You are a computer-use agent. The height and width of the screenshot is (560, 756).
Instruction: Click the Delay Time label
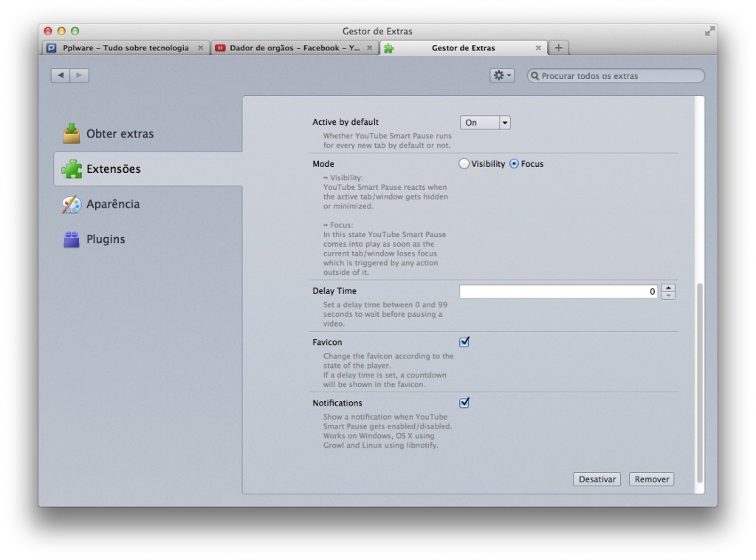click(x=334, y=291)
